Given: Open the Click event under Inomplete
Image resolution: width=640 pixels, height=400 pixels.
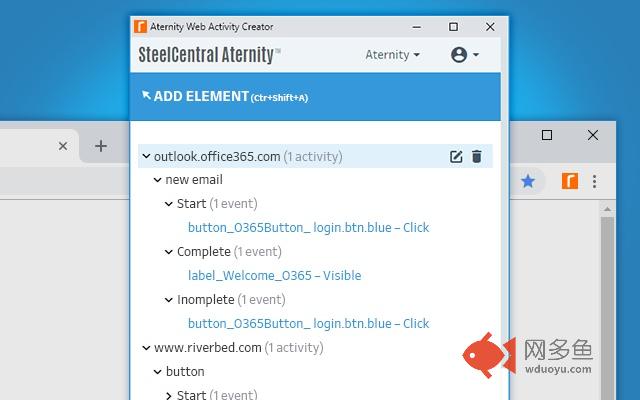Looking at the screenshot, I should pyautogui.click(x=308, y=324).
